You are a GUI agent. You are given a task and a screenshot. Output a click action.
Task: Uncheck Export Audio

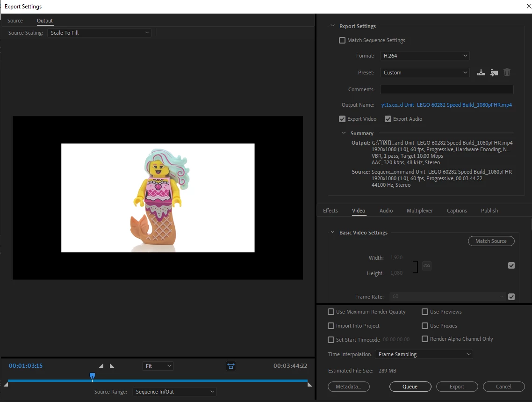(x=388, y=119)
